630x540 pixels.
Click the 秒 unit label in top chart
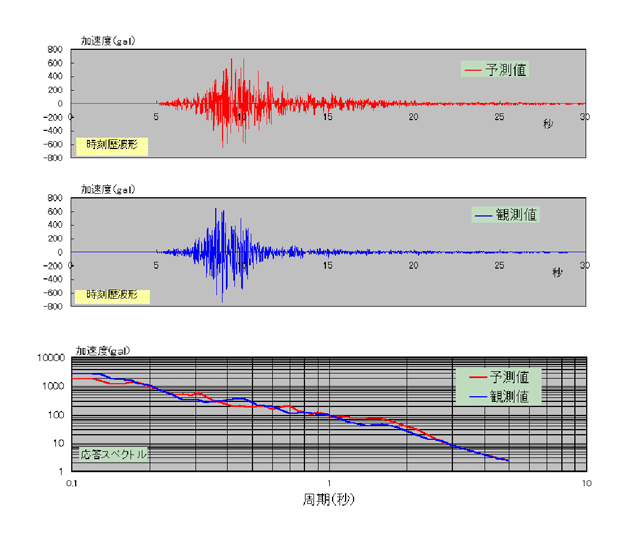[x=547, y=123]
